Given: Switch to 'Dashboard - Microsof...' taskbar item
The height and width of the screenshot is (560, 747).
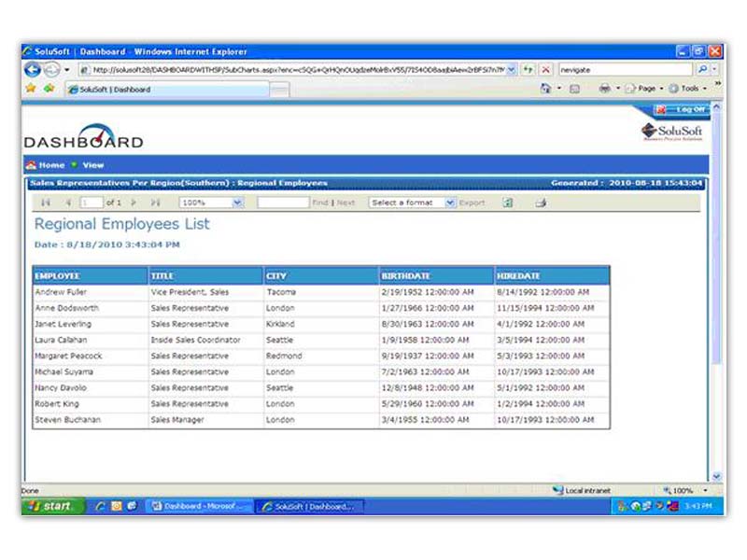Looking at the screenshot, I should pyautogui.click(x=200, y=506).
